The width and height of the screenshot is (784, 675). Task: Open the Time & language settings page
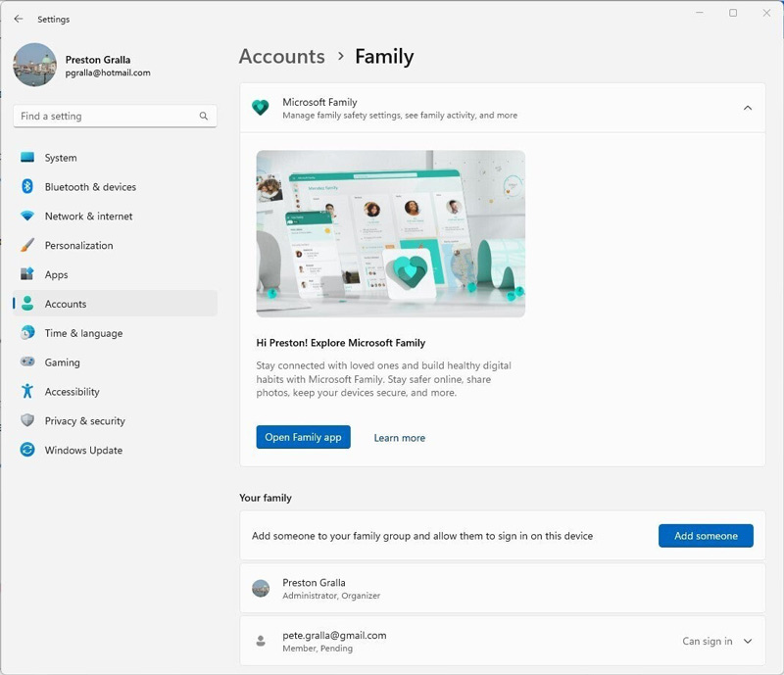click(83, 333)
